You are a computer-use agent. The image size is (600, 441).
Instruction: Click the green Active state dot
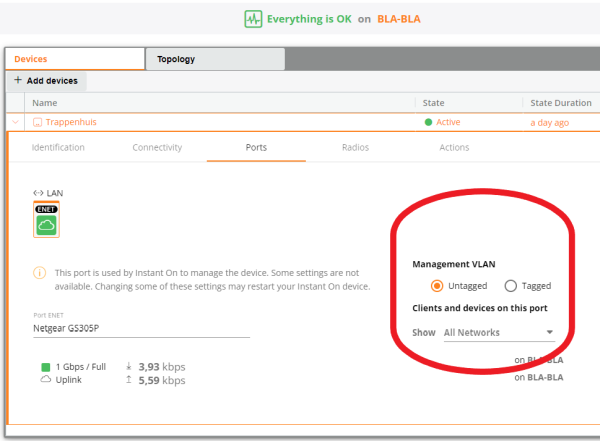tap(429, 123)
